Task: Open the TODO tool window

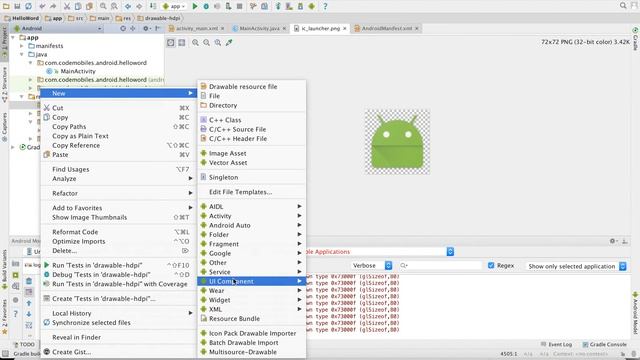Action: pos(24,344)
